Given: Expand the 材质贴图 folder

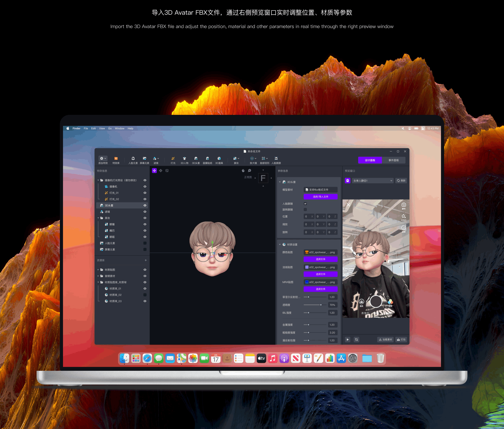Looking at the screenshot, I should coord(98,270).
